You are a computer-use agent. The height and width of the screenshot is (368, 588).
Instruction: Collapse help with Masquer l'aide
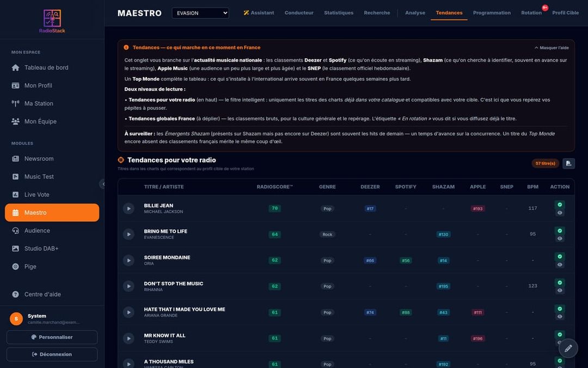point(552,47)
